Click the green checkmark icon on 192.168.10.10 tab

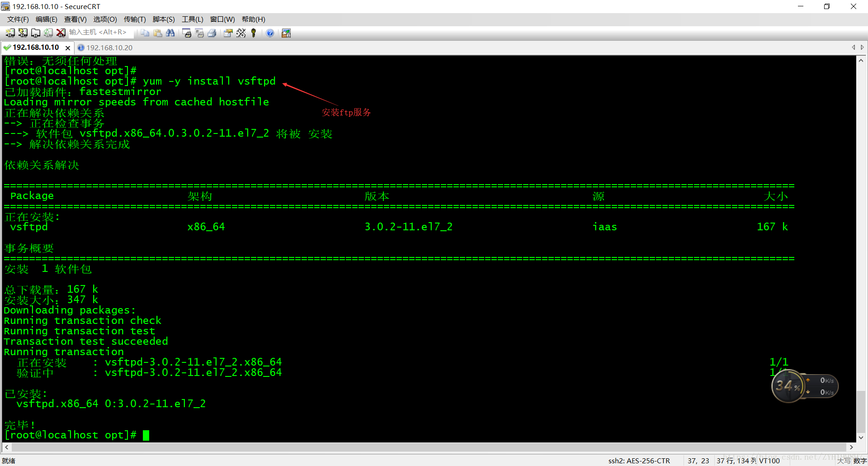click(7, 48)
